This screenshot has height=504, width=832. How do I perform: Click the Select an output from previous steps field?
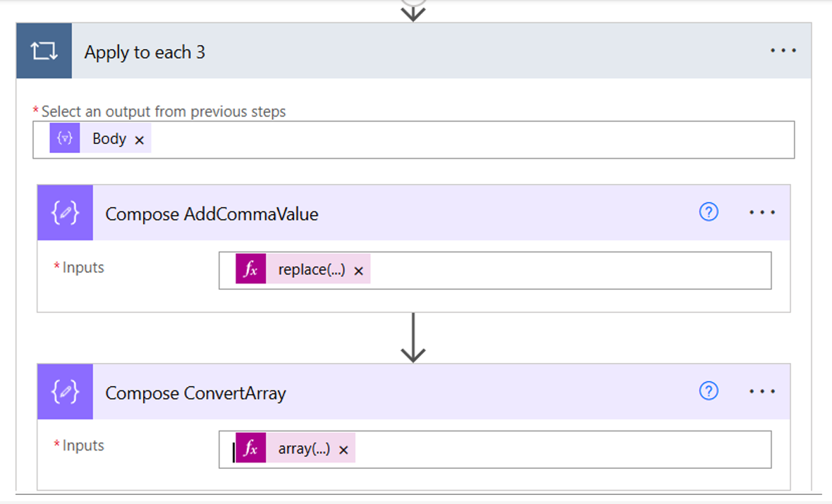click(423, 140)
